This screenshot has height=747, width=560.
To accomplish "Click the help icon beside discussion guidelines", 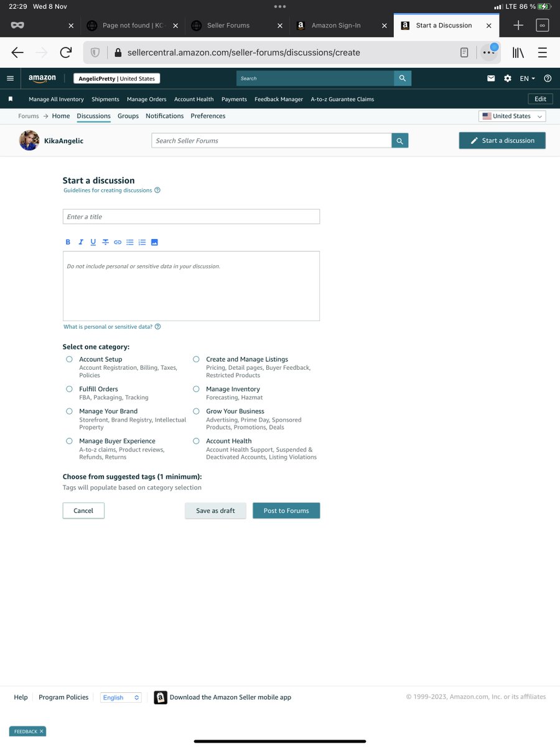I will 157,190.
